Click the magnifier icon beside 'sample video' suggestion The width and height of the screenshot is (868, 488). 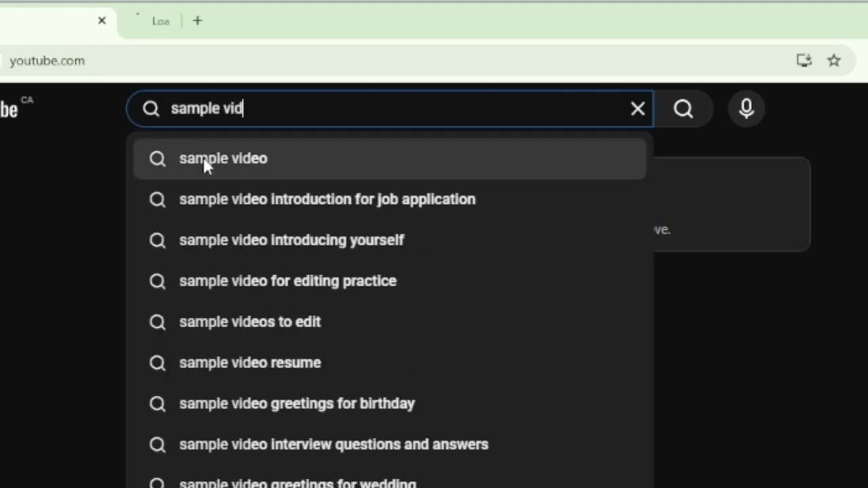pyautogui.click(x=157, y=158)
